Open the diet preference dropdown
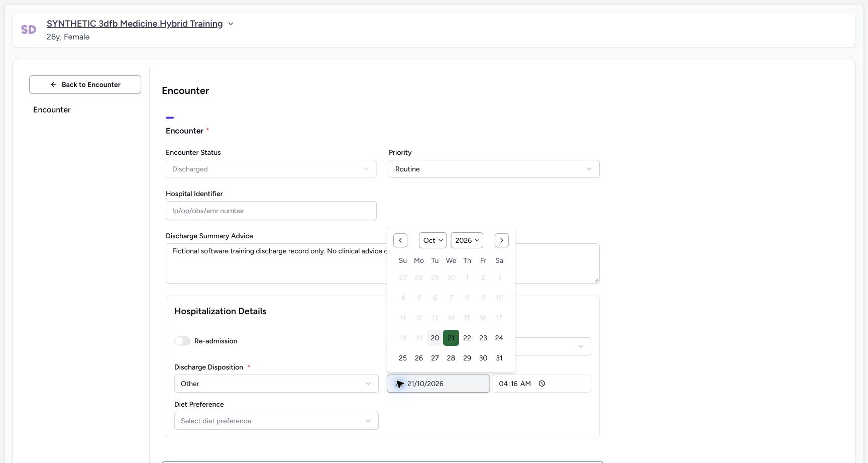Screen dimensions: 868x463 click(x=276, y=421)
